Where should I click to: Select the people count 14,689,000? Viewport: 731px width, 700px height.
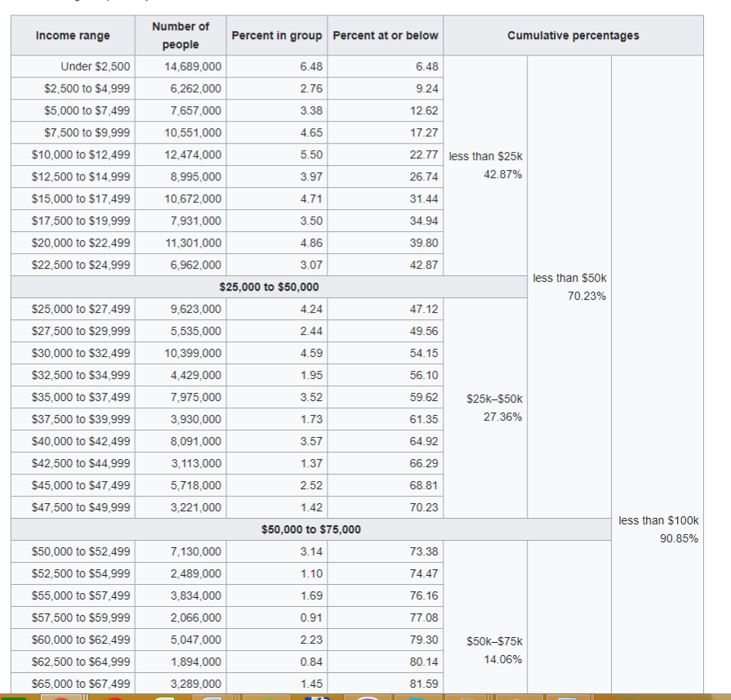(x=193, y=67)
